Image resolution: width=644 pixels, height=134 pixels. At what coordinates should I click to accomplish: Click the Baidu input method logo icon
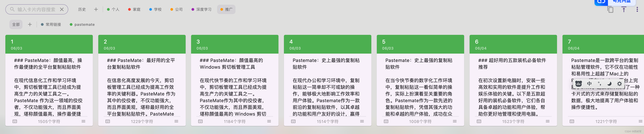(x=578, y=84)
